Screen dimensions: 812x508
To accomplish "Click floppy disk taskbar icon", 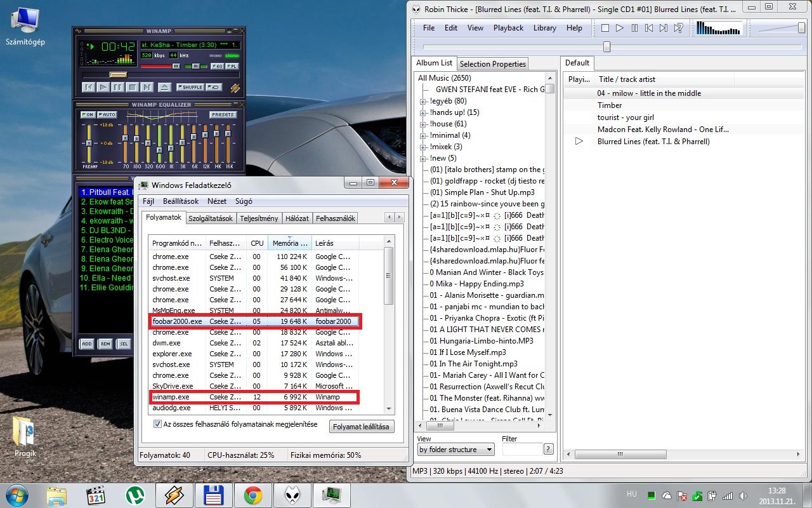I will pos(214,495).
